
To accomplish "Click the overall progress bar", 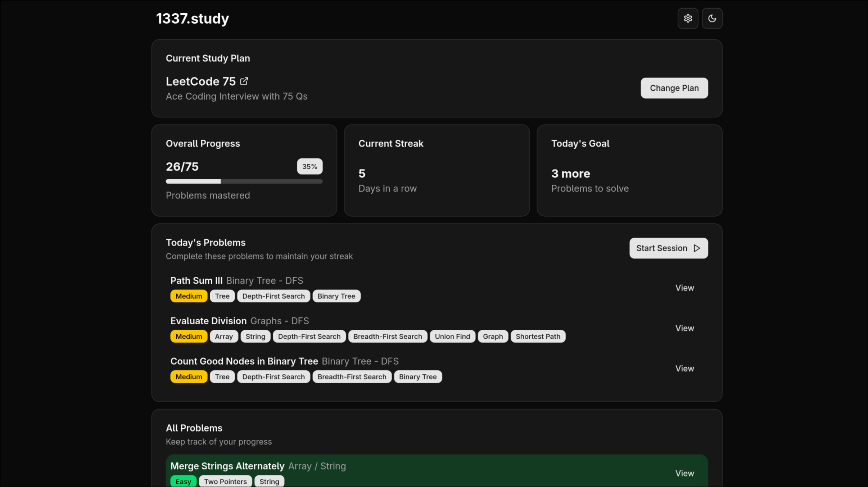I will point(244,182).
